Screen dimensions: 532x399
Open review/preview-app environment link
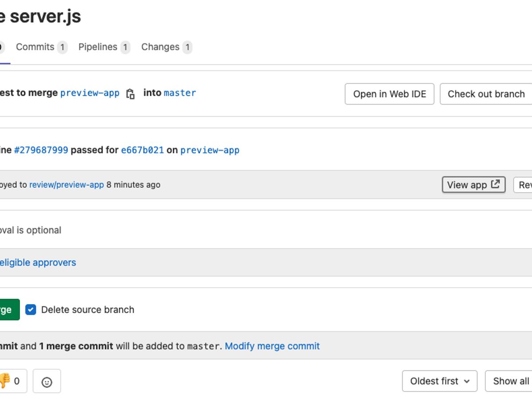(x=66, y=185)
